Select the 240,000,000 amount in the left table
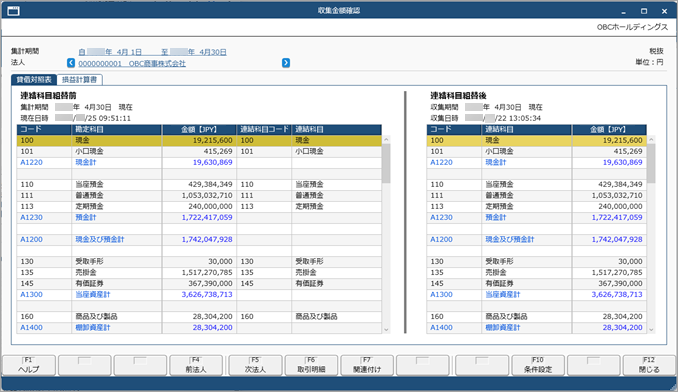 [x=210, y=207]
